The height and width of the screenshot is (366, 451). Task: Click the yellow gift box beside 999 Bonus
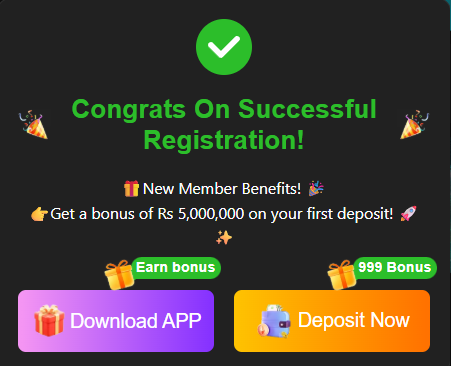pyautogui.click(x=342, y=275)
